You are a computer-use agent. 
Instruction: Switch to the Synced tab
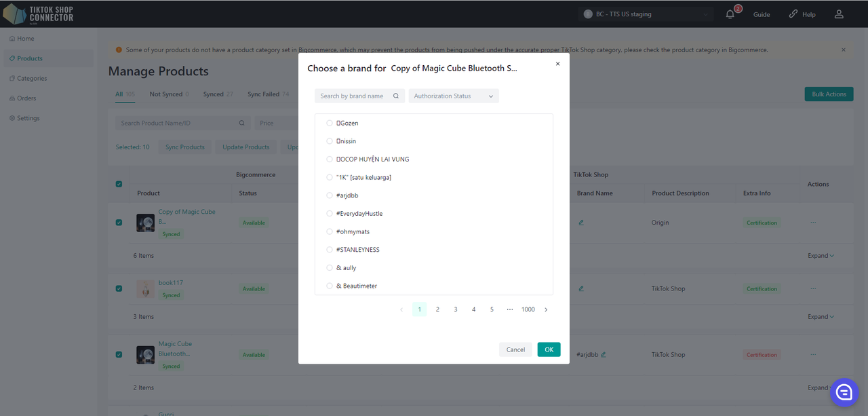tap(218, 94)
